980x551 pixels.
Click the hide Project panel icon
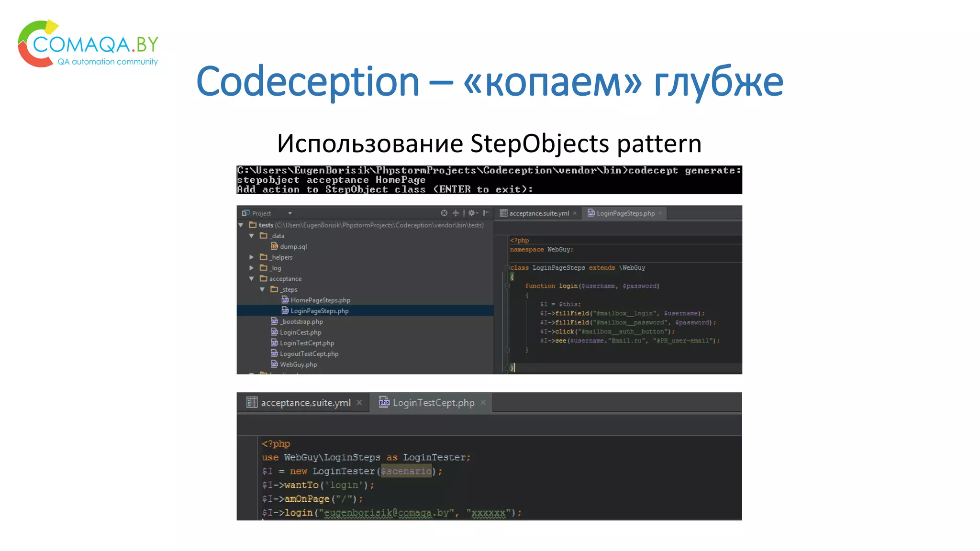[x=486, y=213]
